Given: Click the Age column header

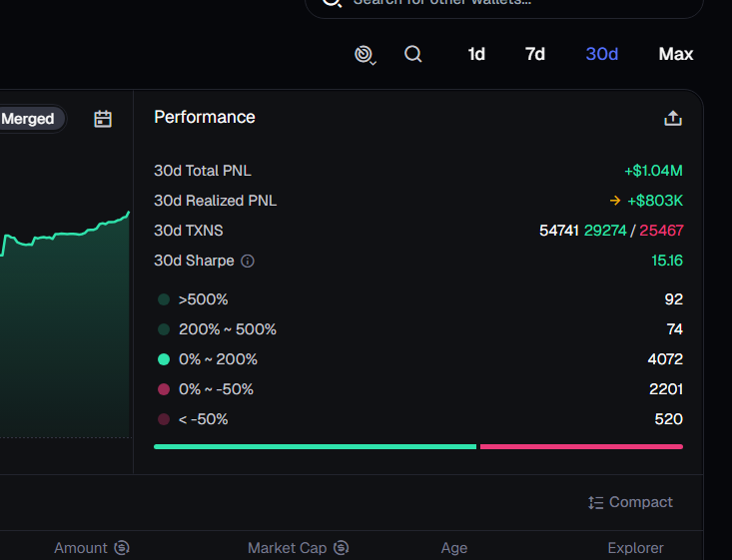Looking at the screenshot, I should pos(454,548).
